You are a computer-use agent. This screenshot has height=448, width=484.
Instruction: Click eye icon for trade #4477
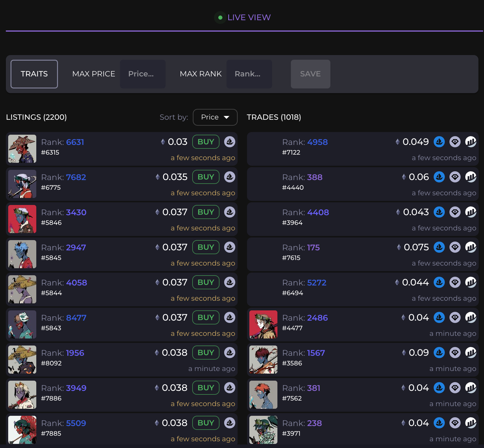(x=455, y=317)
